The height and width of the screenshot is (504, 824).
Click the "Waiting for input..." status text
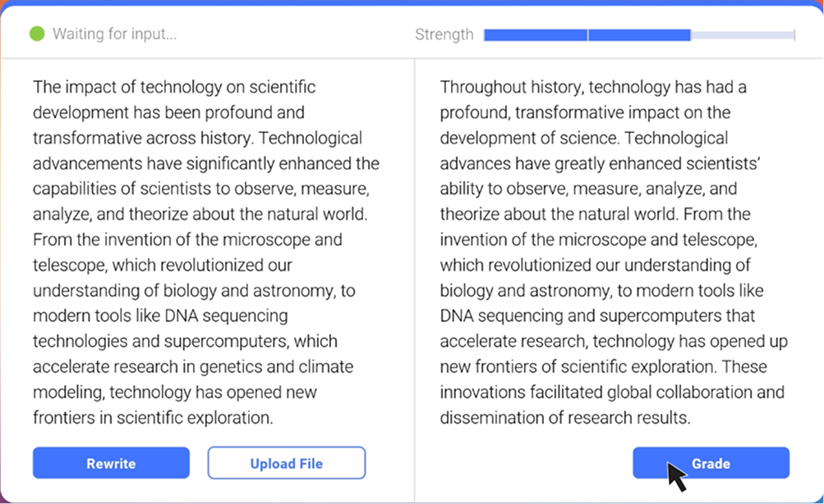[114, 34]
